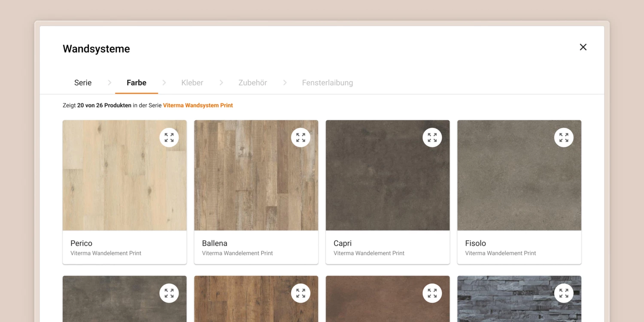Switch to the Serie tab
This screenshot has width=644, height=322.
tap(83, 83)
